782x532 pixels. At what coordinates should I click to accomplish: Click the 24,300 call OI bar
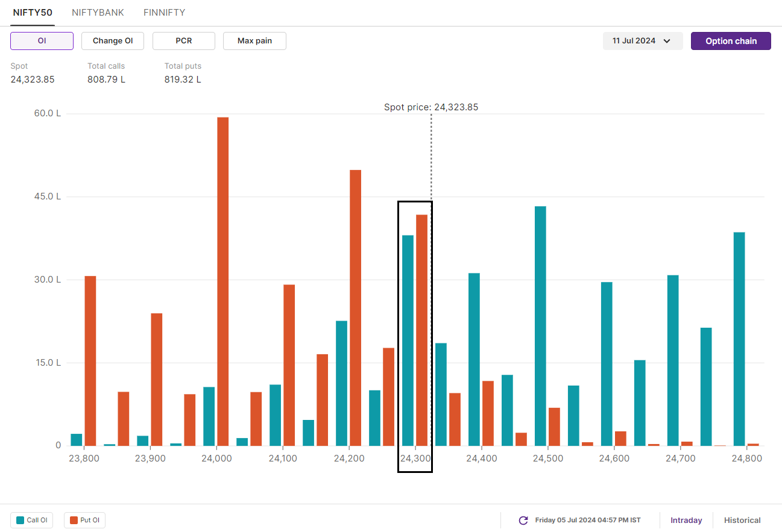tap(408, 340)
